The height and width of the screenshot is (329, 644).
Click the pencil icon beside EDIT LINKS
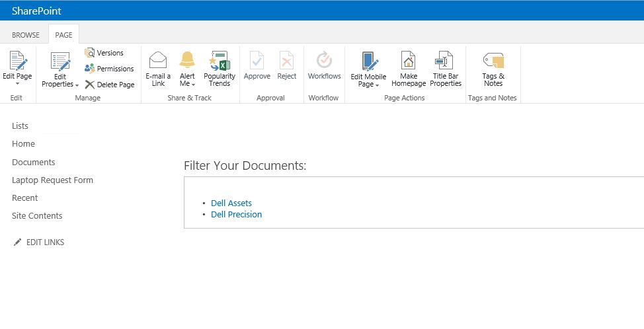point(17,242)
